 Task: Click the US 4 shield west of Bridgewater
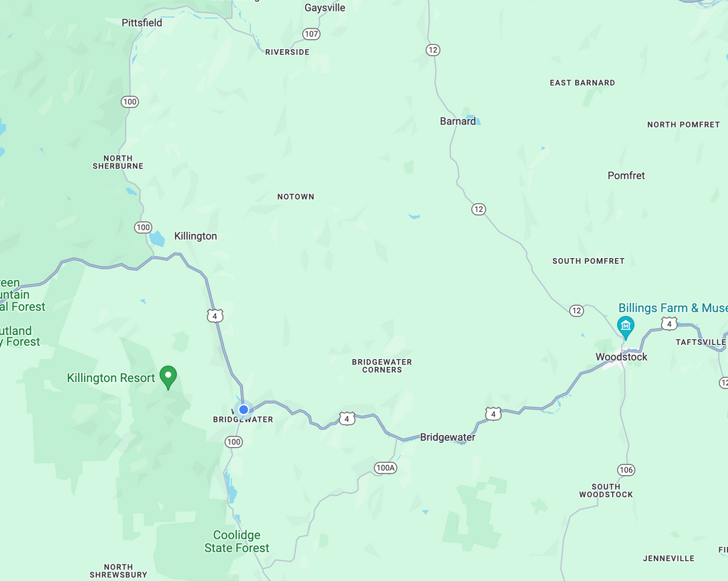coord(347,418)
